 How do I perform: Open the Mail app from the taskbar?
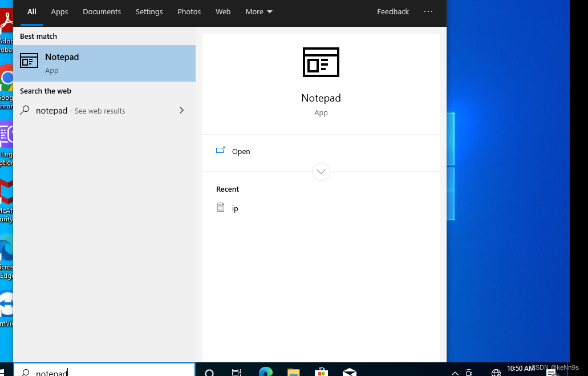tap(350, 372)
